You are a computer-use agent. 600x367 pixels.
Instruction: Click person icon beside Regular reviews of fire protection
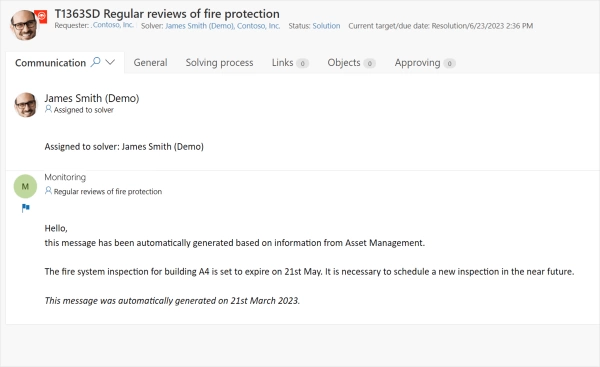[x=48, y=191]
